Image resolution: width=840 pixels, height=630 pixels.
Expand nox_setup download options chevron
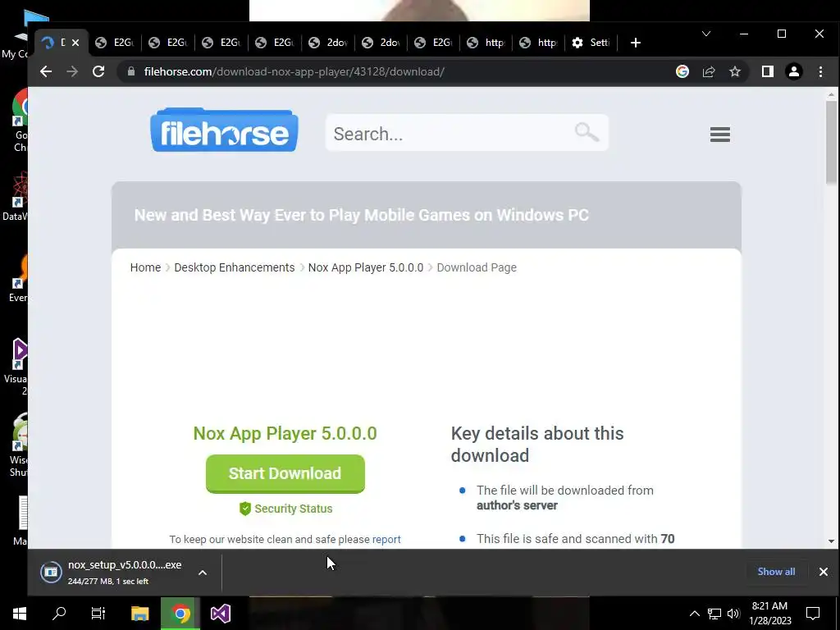coord(203,573)
